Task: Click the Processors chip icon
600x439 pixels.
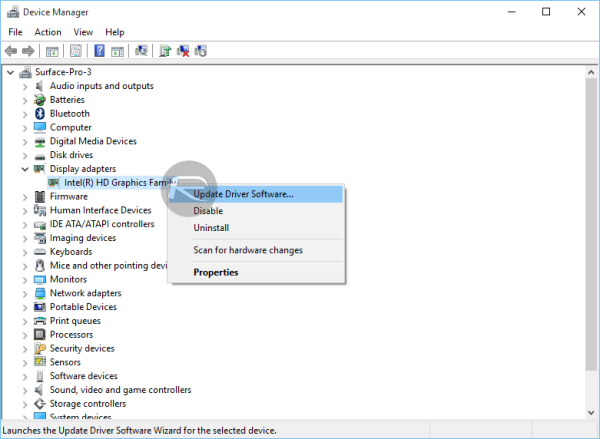Action: point(40,334)
